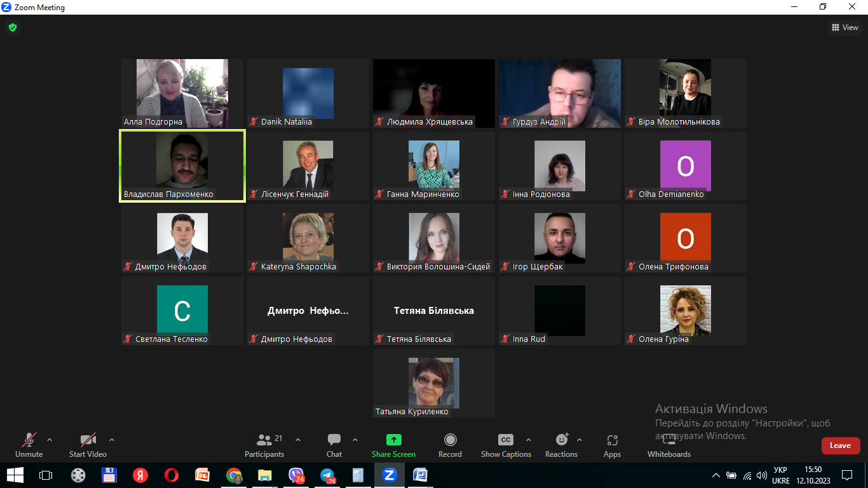Open the Chat panel

(x=334, y=440)
